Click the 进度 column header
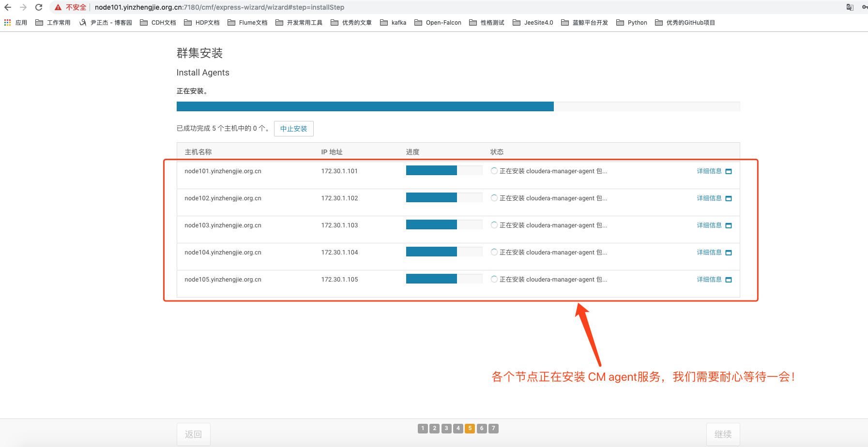The height and width of the screenshot is (447, 868). coord(412,152)
